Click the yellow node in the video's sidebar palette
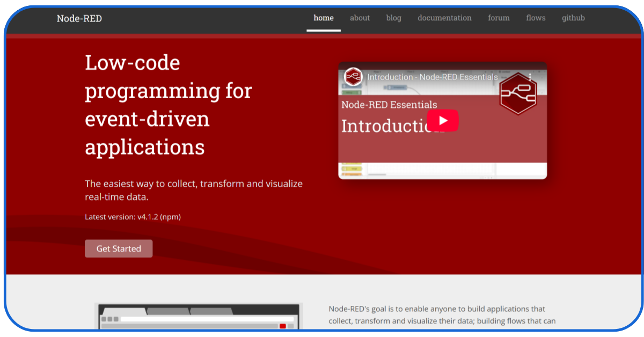Image resolution: width=644 pixels, height=337 pixels. click(351, 168)
